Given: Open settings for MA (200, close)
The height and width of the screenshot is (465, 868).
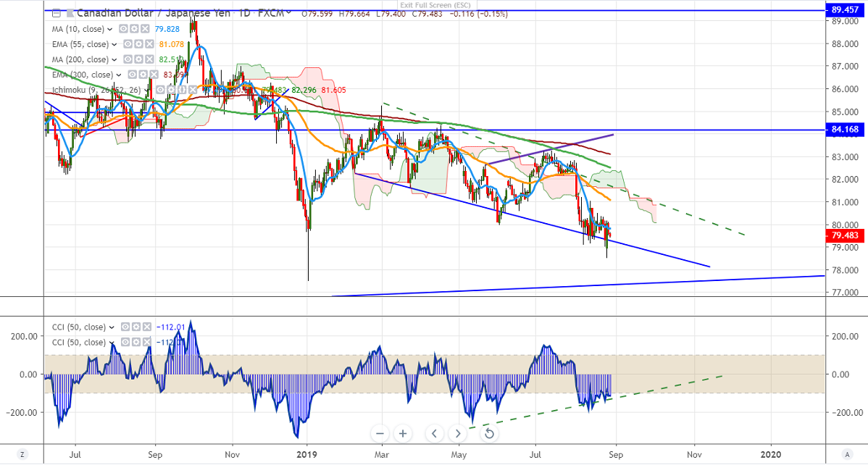Looking at the screenshot, I should (138, 59).
